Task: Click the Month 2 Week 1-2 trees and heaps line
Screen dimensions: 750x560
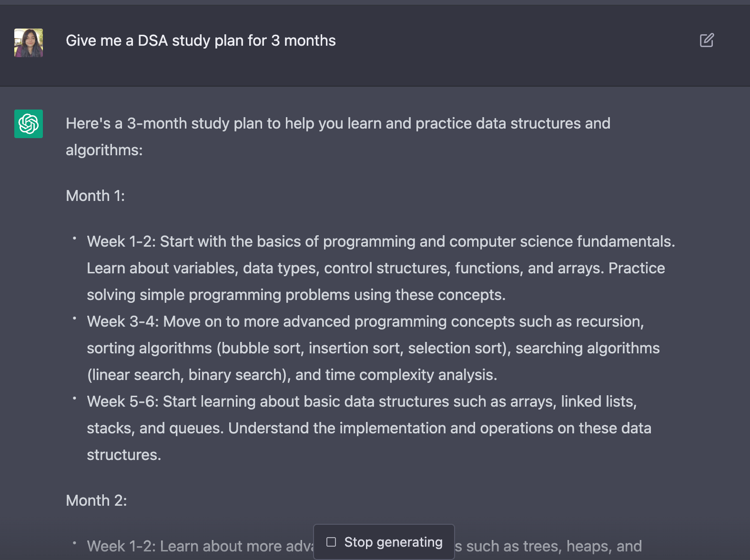Action: point(365,546)
